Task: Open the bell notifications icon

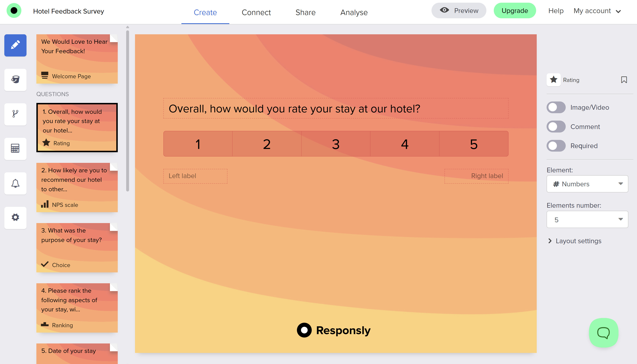Action: (15, 183)
